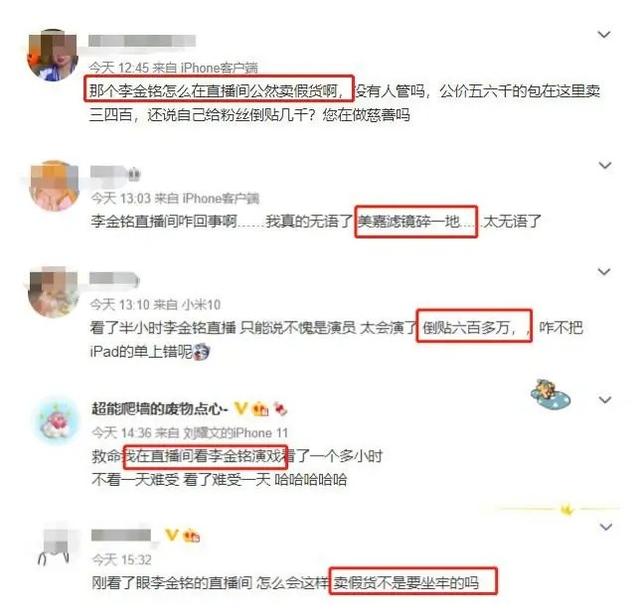The image size is (640, 610).
Task: Click membership badge icon after 超能爬墙 V badge
Action: point(261,408)
